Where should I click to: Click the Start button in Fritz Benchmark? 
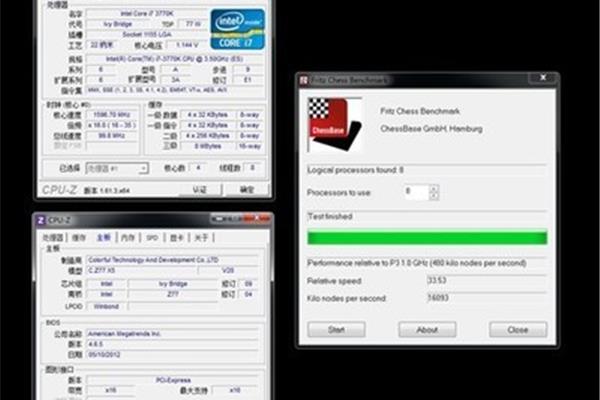[x=336, y=330]
